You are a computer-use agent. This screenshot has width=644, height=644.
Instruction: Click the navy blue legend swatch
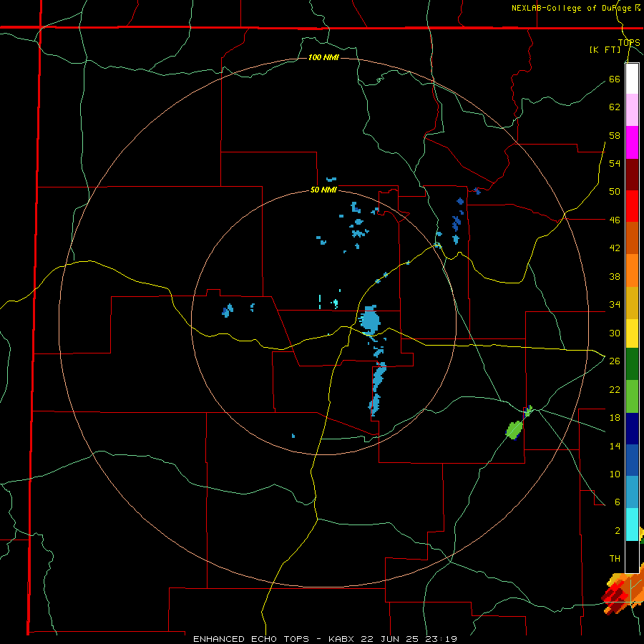coord(632,429)
